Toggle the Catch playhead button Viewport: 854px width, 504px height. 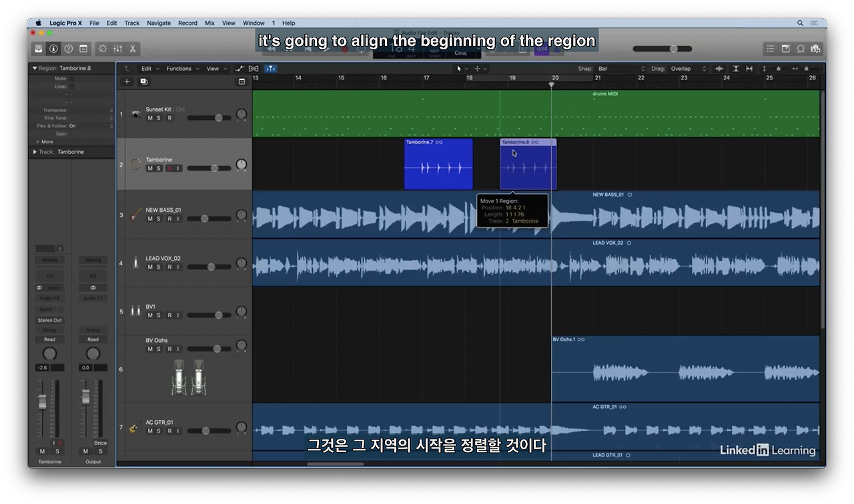[x=270, y=69]
